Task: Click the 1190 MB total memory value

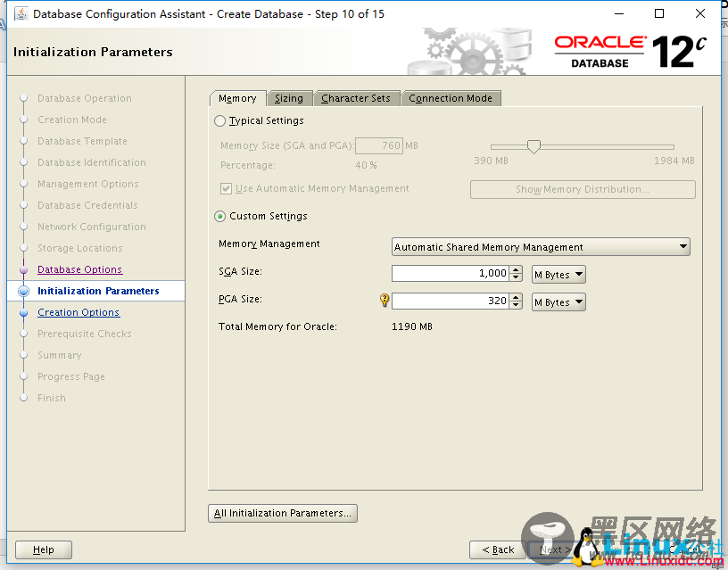Action: click(412, 326)
